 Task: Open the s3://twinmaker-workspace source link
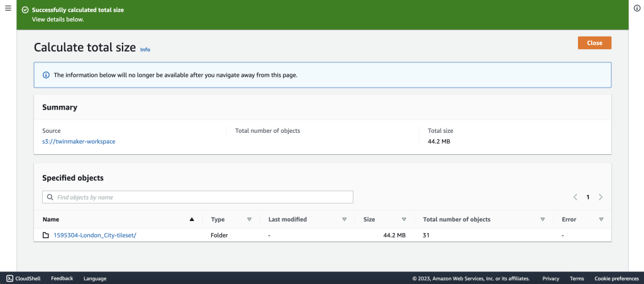[x=79, y=142]
